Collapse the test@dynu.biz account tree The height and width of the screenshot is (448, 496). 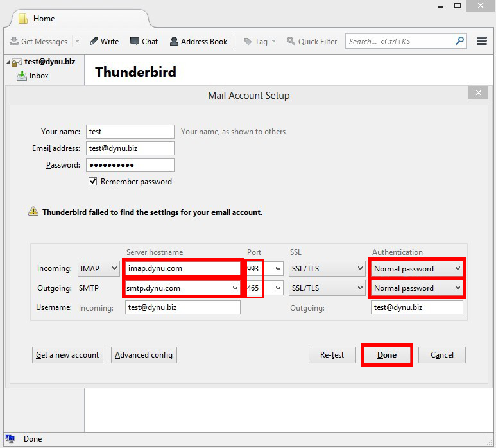(8, 62)
